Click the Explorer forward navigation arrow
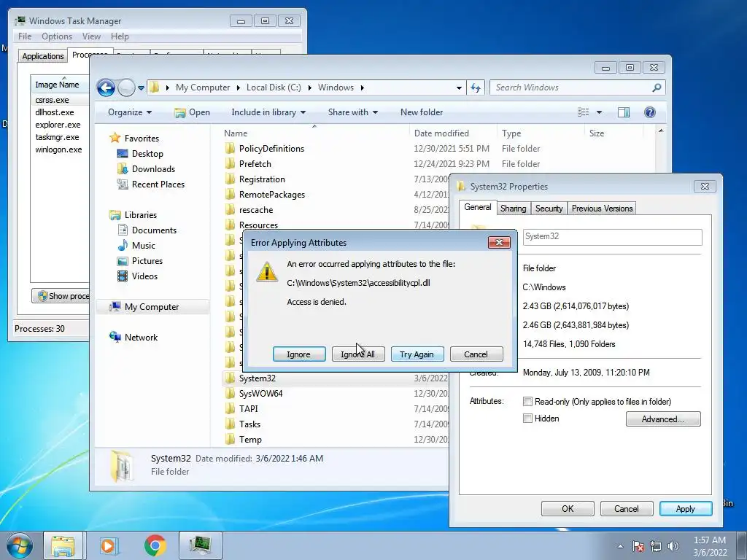This screenshot has width=747, height=560. (x=126, y=87)
